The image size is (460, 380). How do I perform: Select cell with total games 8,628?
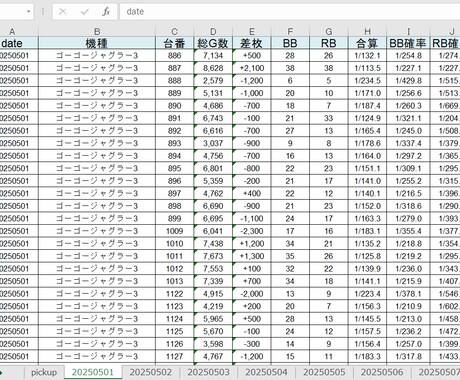[213, 68]
